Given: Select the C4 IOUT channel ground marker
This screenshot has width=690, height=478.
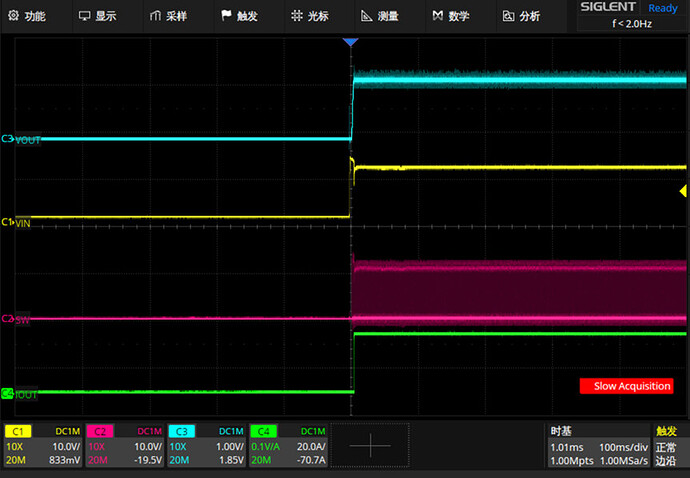Looking at the screenshot, I should (x=7, y=393).
